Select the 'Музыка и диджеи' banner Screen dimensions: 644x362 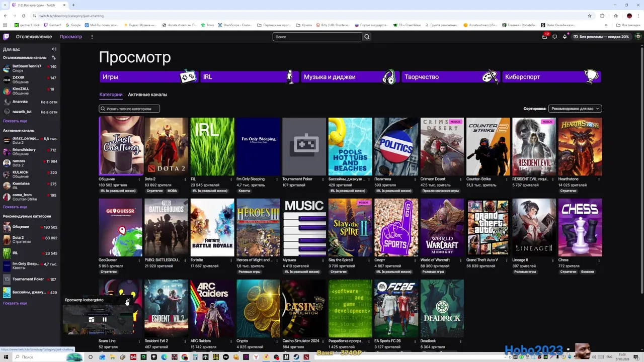(x=350, y=77)
